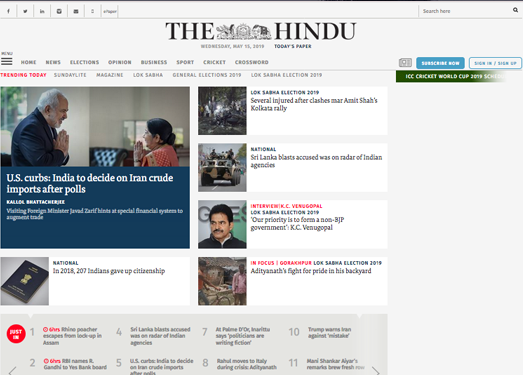The image size is (523, 375).
Task: Open Amit Shah's Kolkata rally headline
Action: (x=314, y=104)
